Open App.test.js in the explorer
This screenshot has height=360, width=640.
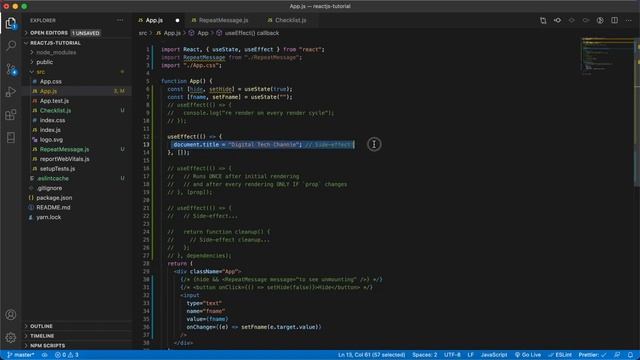pyautogui.click(x=54, y=101)
